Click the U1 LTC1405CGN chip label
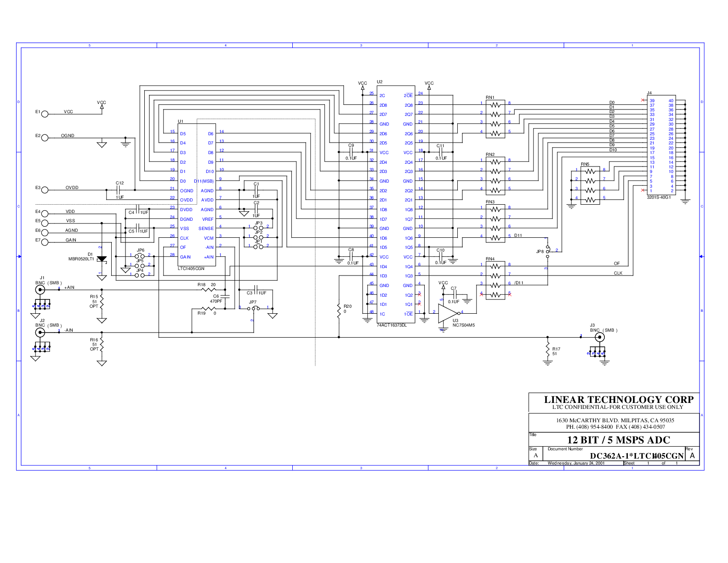The image size is (728, 563). (191, 268)
